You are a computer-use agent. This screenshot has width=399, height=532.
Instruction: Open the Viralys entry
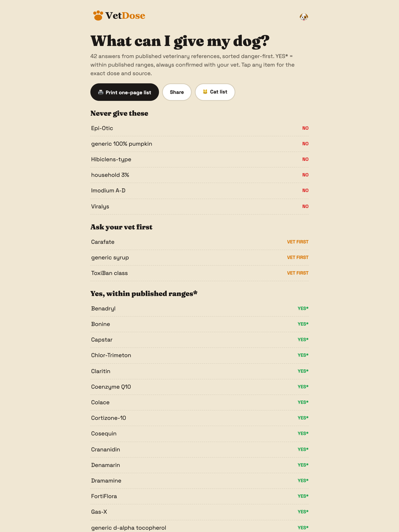coord(199,207)
